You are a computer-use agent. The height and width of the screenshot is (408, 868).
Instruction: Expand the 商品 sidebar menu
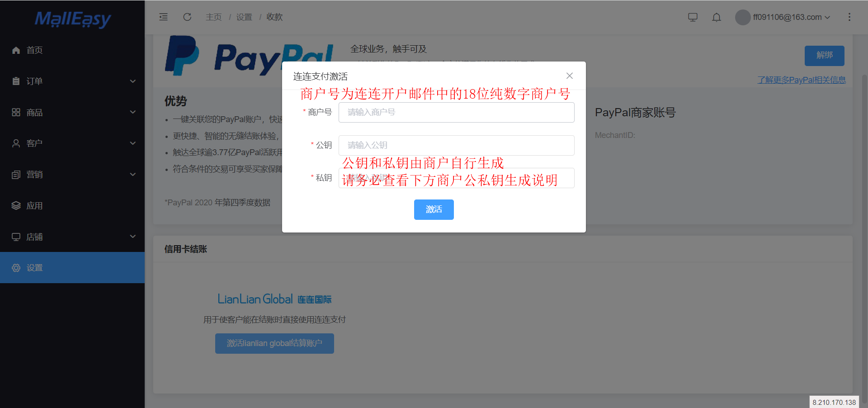72,112
